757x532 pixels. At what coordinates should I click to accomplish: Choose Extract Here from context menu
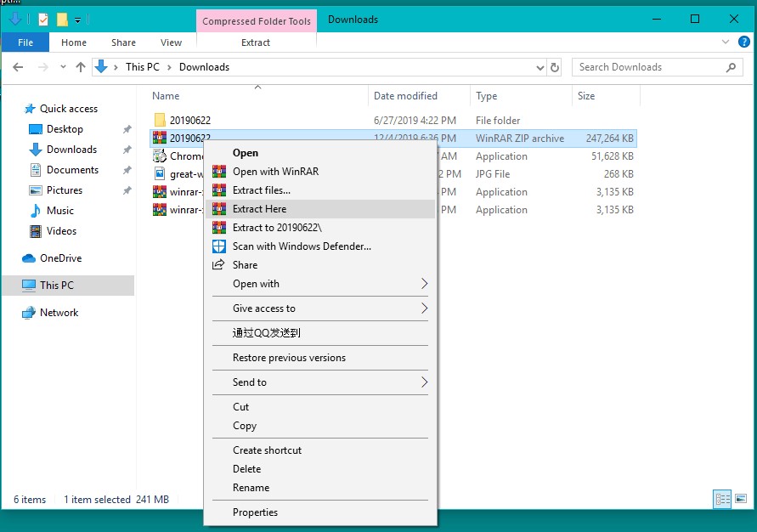click(x=320, y=209)
